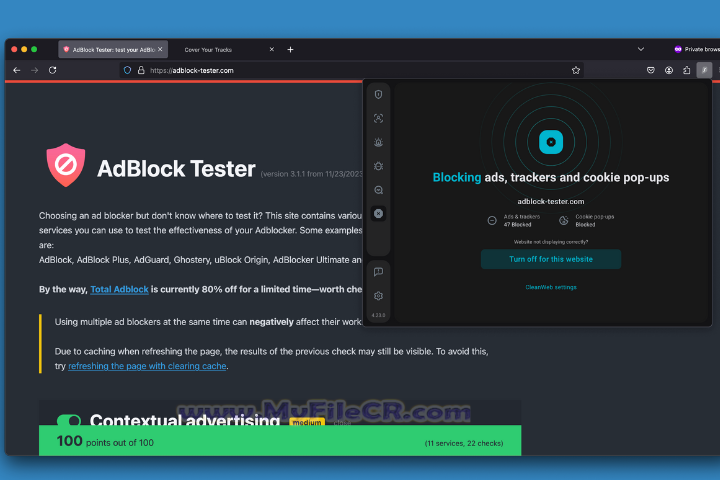Click the medium badge beside Contextual advertising
Image resolution: width=720 pixels, height=480 pixels.
click(307, 422)
